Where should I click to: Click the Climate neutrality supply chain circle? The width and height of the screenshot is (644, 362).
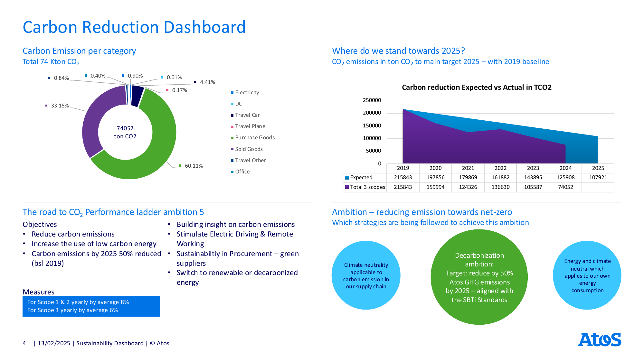(366, 275)
